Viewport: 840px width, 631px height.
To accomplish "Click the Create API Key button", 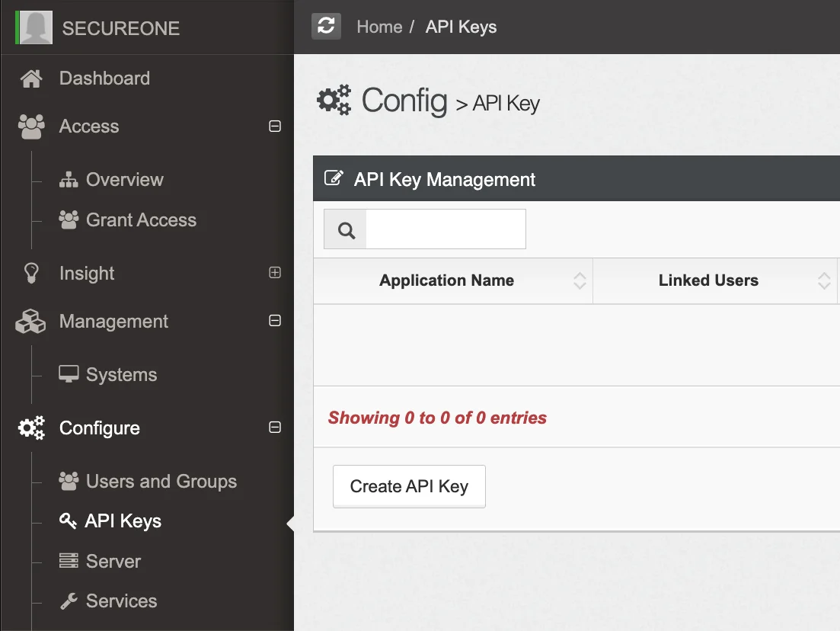I will coord(409,486).
